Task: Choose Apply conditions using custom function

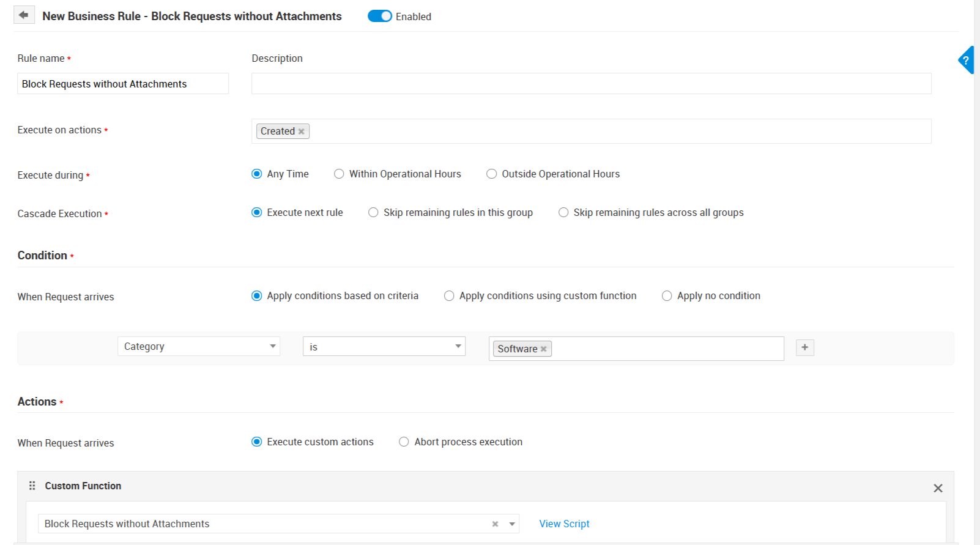Action: coord(449,296)
